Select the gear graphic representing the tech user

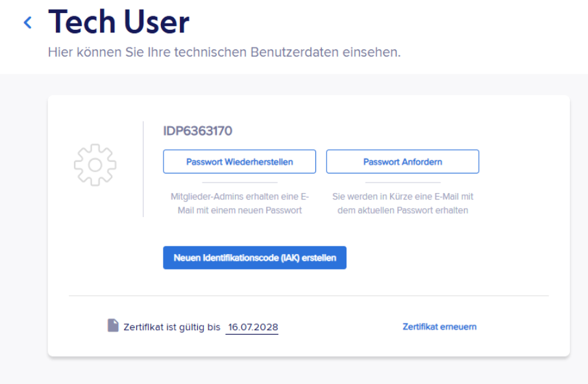coord(94,164)
